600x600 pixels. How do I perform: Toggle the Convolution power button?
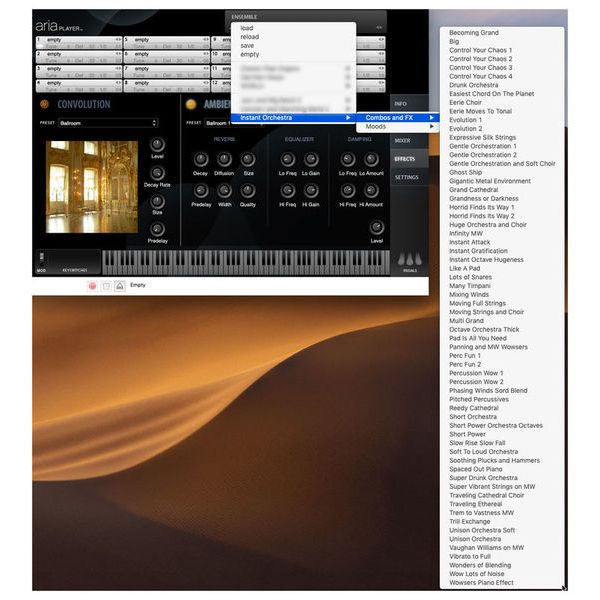pyautogui.click(x=44, y=104)
